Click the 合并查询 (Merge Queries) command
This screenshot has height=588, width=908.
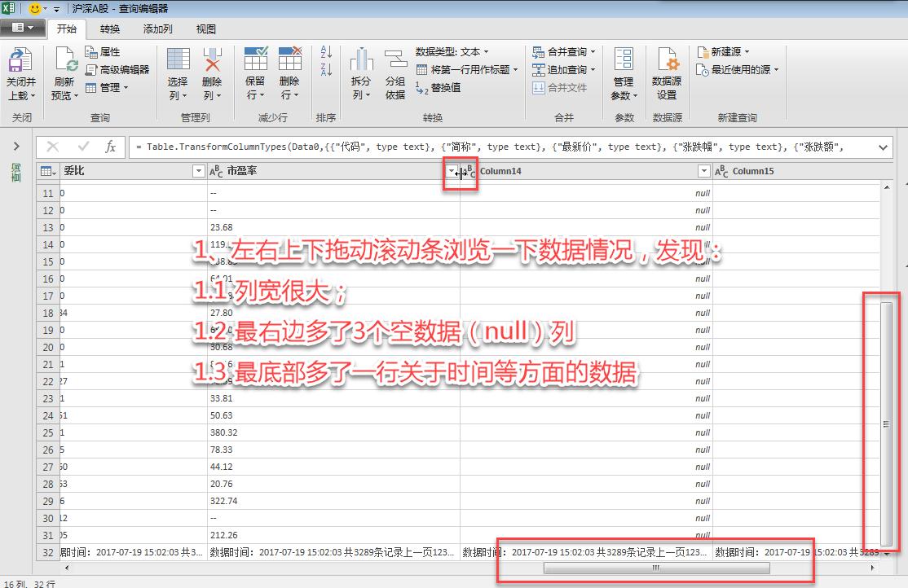(568, 50)
